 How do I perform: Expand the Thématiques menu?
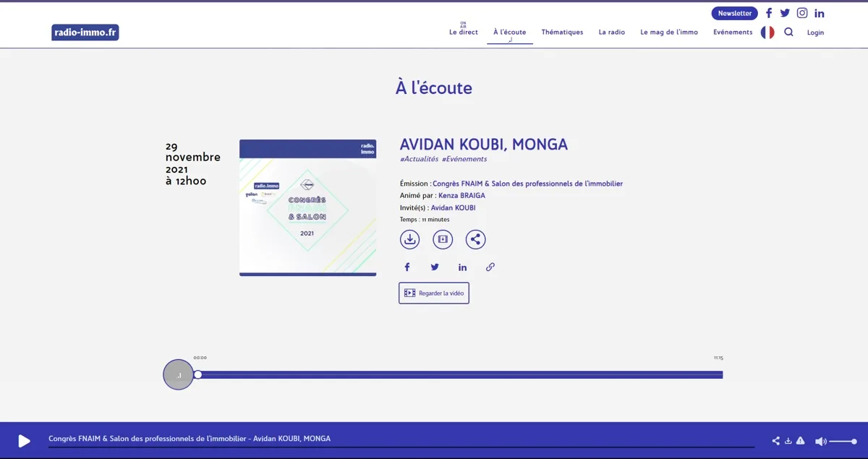(x=562, y=33)
